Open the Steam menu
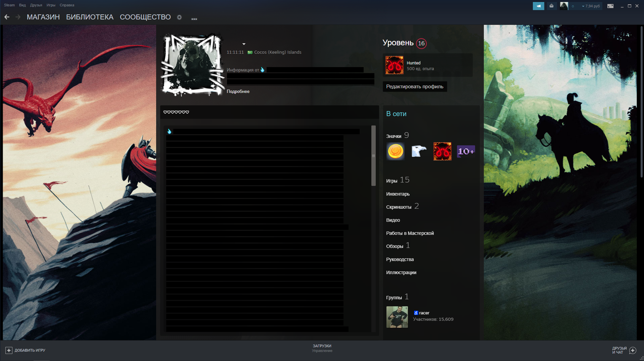 tap(9, 5)
